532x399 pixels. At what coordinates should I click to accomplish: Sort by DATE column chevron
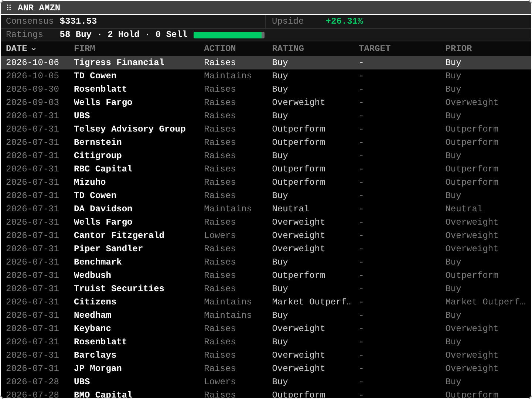(x=34, y=49)
